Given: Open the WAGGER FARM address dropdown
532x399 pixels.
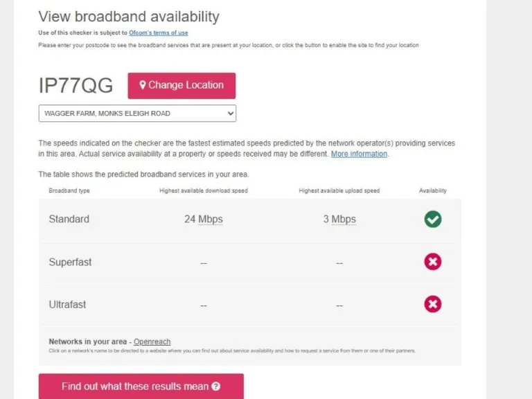Looking at the screenshot, I should pyautogui.click(x=137, y=113).
